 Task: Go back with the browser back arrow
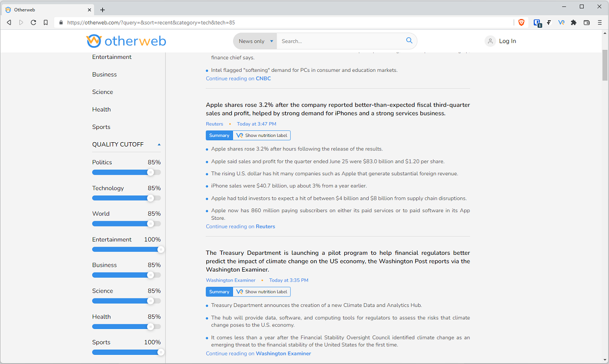(x=9, y=23)
